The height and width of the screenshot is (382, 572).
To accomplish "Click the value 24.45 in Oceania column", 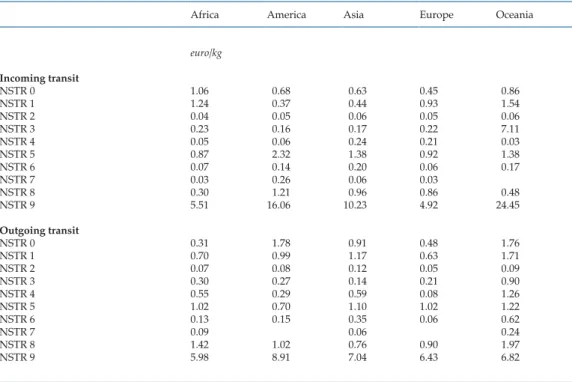I will pos(508,205).
